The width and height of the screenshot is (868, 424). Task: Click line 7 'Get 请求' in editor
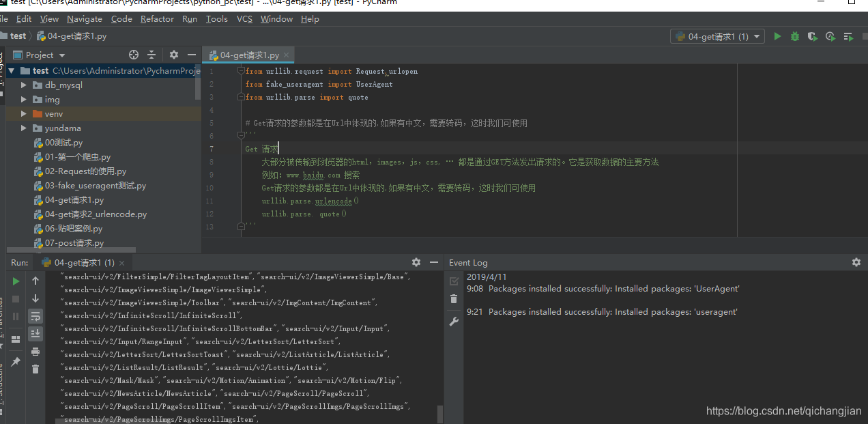click(261, 149)
